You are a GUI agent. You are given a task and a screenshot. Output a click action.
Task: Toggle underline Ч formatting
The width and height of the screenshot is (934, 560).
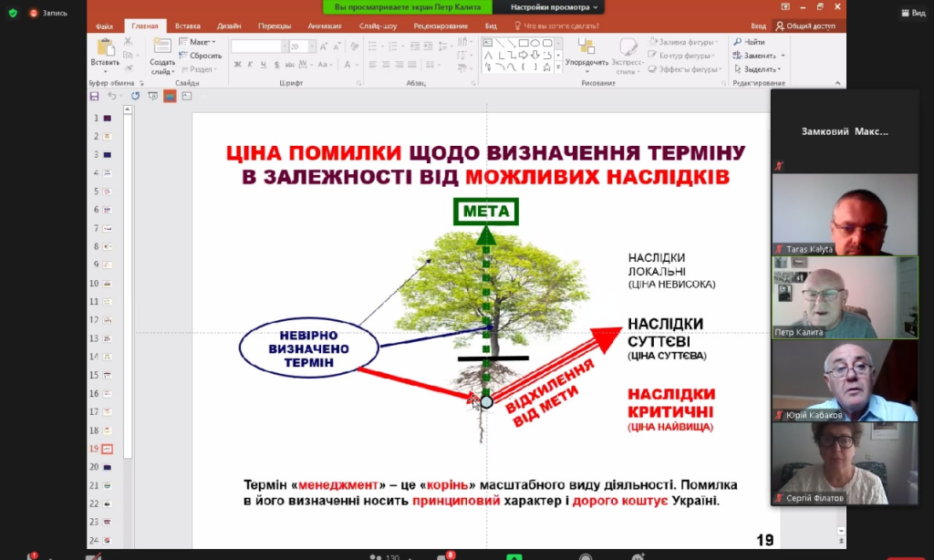click(x=264, y=65)
